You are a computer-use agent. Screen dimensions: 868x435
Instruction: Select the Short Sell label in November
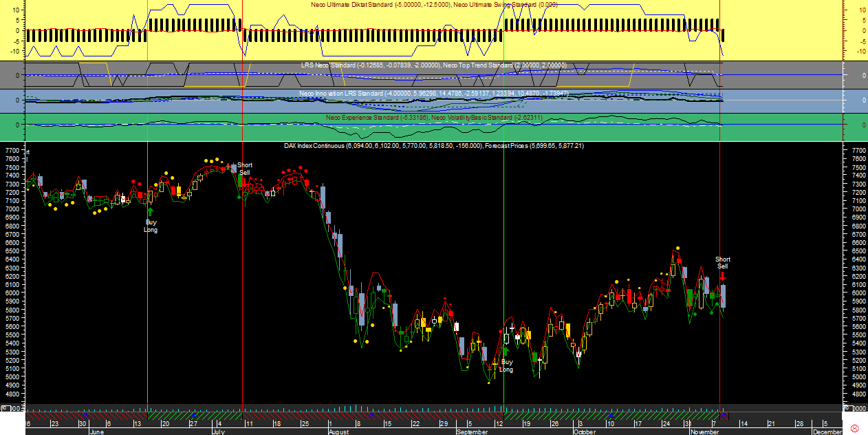pos(723,263)
